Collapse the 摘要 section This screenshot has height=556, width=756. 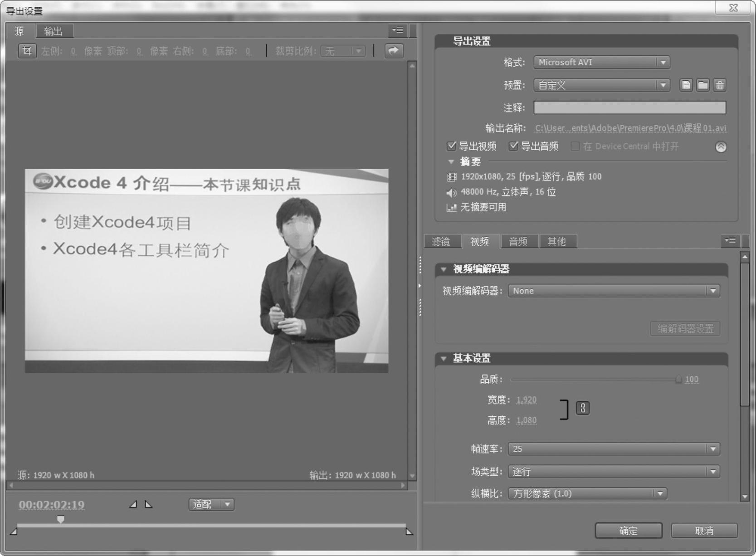coord(451,161)
